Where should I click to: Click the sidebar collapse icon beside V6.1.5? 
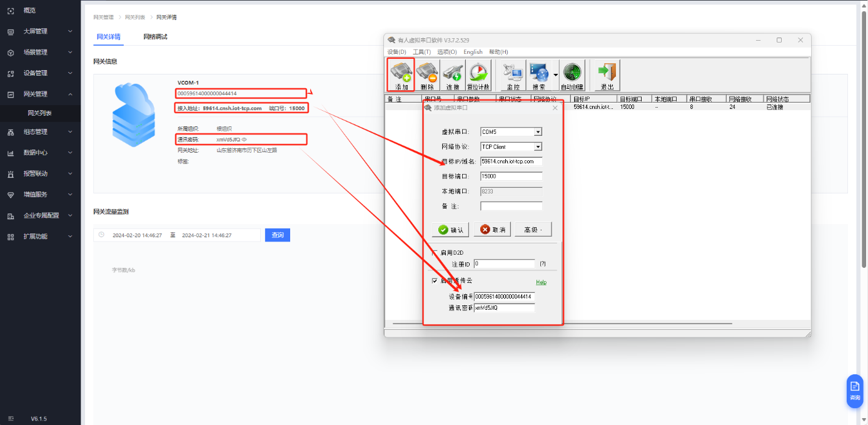pos(11,418)
